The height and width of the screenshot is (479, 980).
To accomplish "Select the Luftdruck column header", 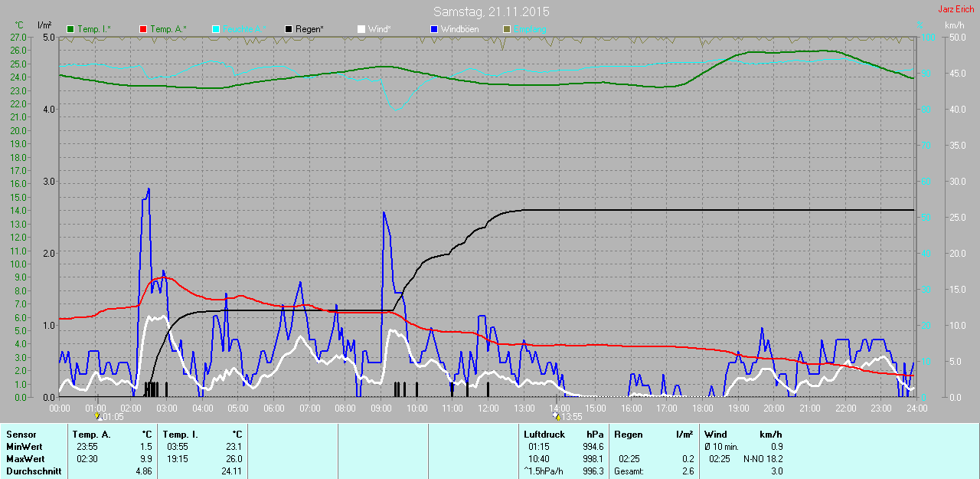I will tap(544, 435).
